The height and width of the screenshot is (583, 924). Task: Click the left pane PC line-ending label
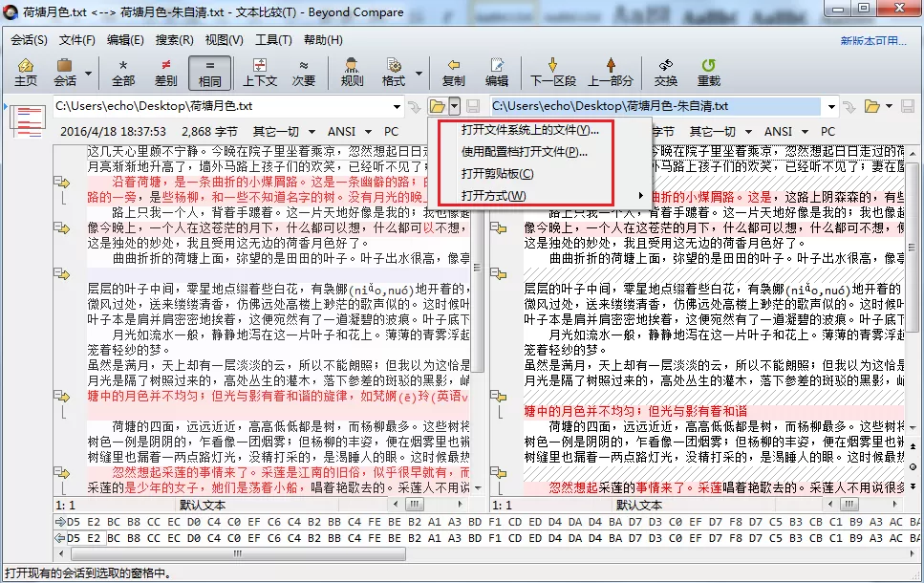pyautogui.click(x=391, y=132)
